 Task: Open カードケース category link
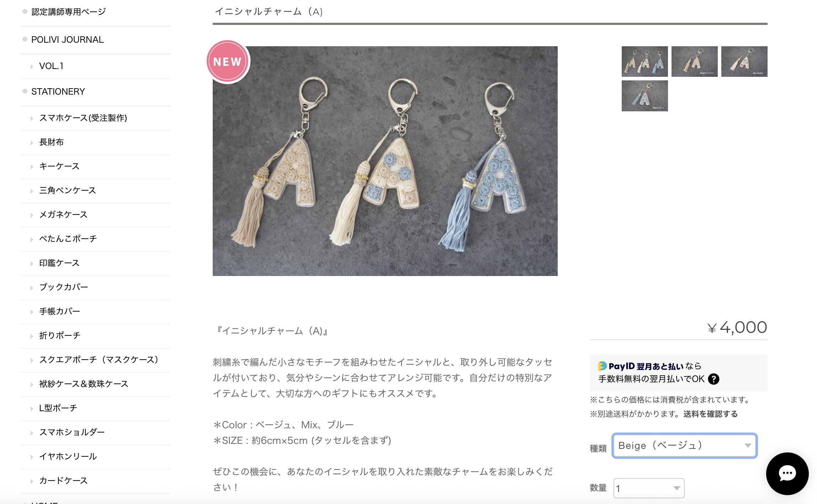[x=63, y=481]
